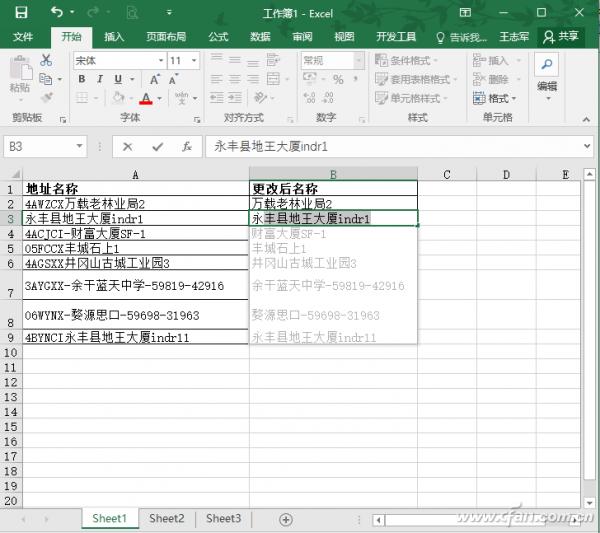Click the Undo arrow icon
The width and height of the screenshot is (600, 533).
coord(56,12)
